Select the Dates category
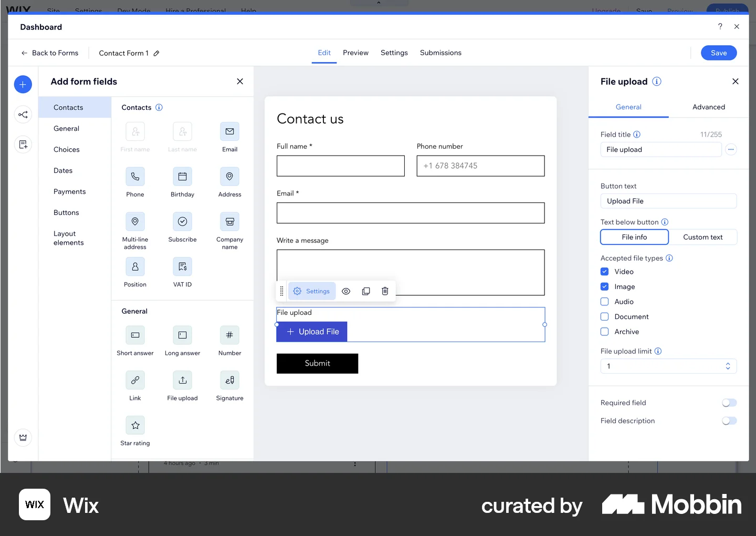The image size is (756, 536). [75, 171]
